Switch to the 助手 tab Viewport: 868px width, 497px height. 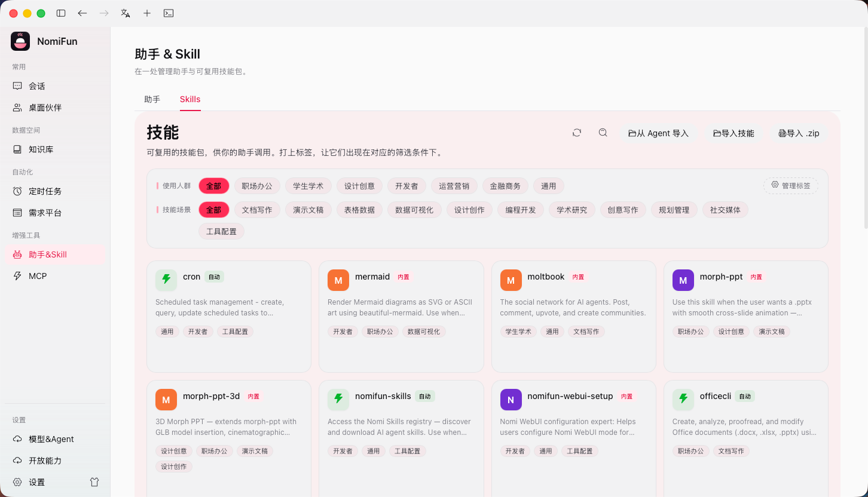[x=152, y=99]
